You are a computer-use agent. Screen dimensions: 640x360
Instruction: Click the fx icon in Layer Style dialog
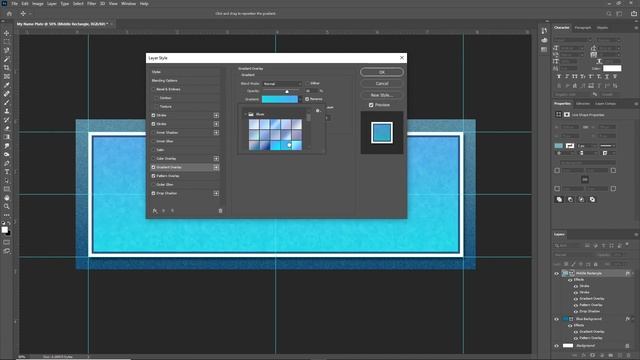155,211
